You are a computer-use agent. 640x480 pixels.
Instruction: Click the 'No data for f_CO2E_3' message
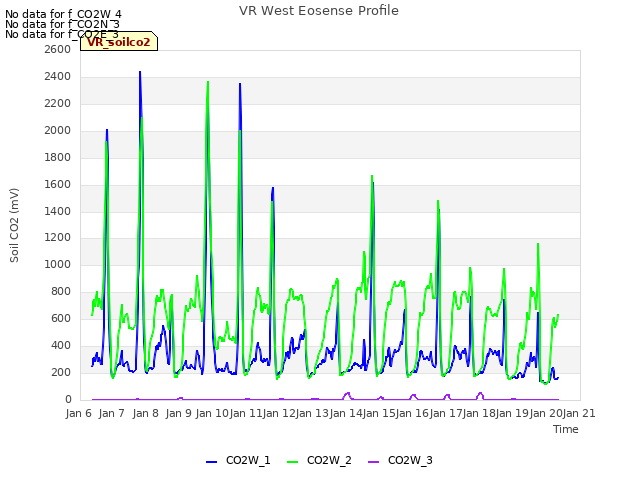(x=62, y=34)
